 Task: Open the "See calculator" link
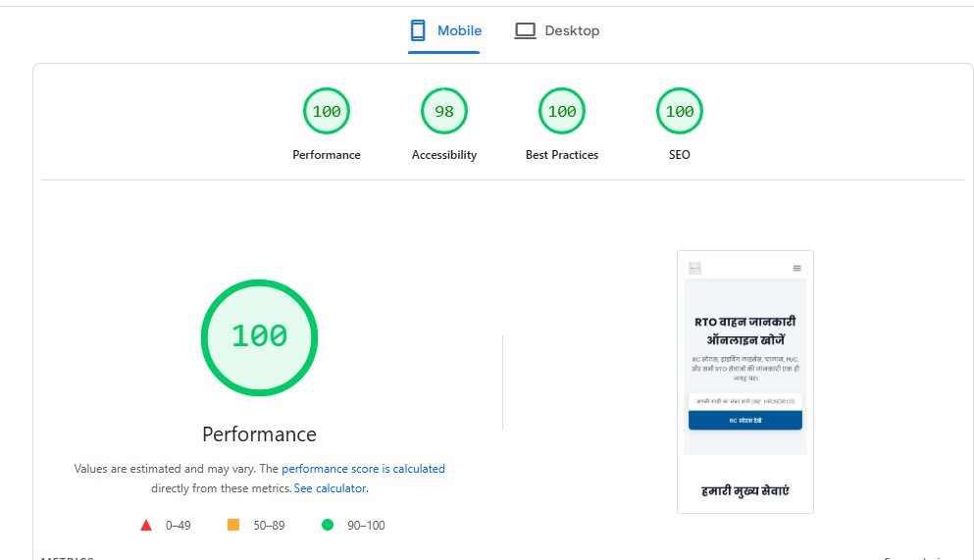pyautogui.click(x=331, y=487)
